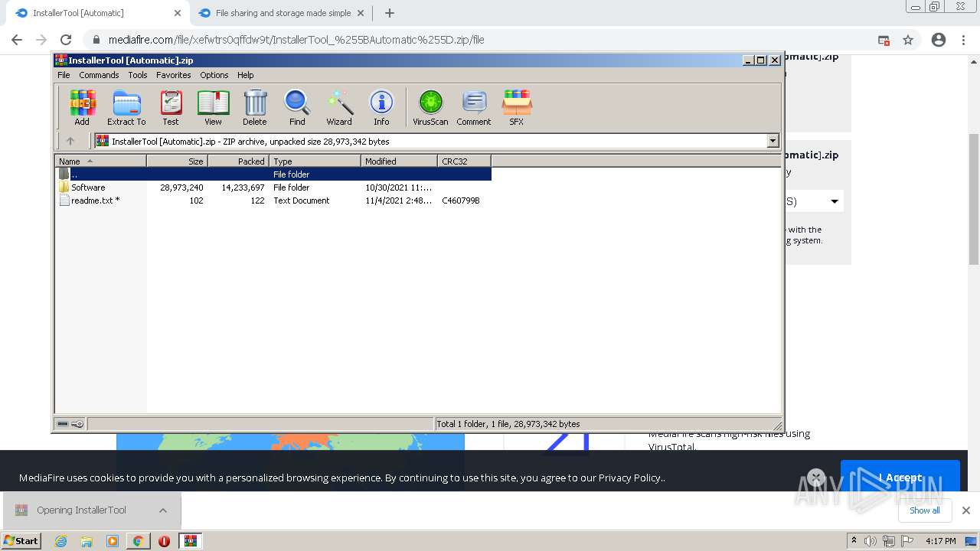Click the drive/key icon in WinRAR status bar
The height and width of the screenshot is (551, 980).
click(70, 424)
